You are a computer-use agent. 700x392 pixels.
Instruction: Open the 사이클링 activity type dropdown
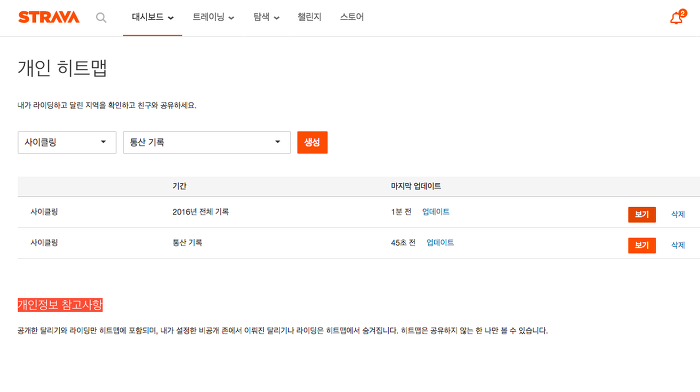tap(67, 142)
